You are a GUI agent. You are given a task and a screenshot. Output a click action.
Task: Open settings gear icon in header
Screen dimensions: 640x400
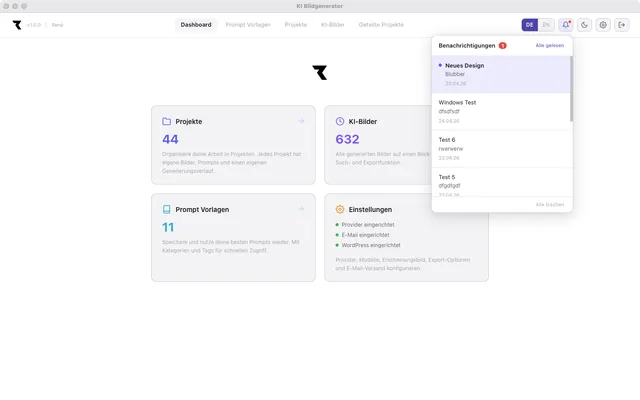coord(603,25)
